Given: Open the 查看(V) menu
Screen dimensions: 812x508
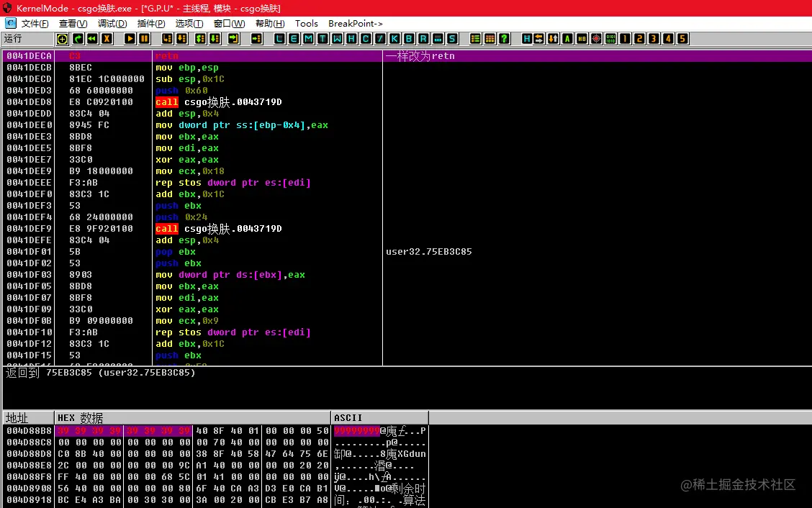Looking at the screenshot, I should click(x=73, y=24).
